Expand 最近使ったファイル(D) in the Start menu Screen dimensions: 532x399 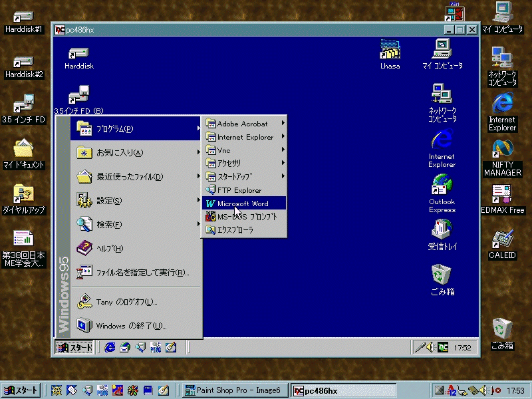click(x=136, y=176)
